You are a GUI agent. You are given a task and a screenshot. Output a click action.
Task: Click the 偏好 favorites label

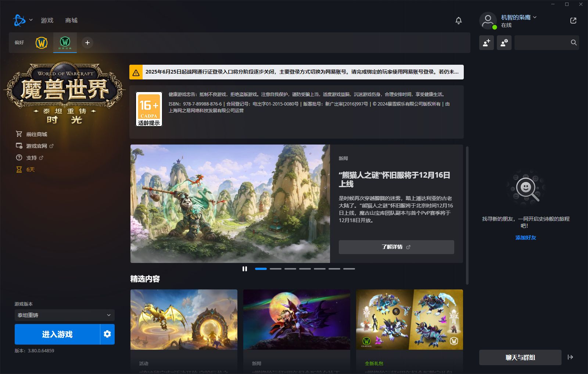point(19,43)
